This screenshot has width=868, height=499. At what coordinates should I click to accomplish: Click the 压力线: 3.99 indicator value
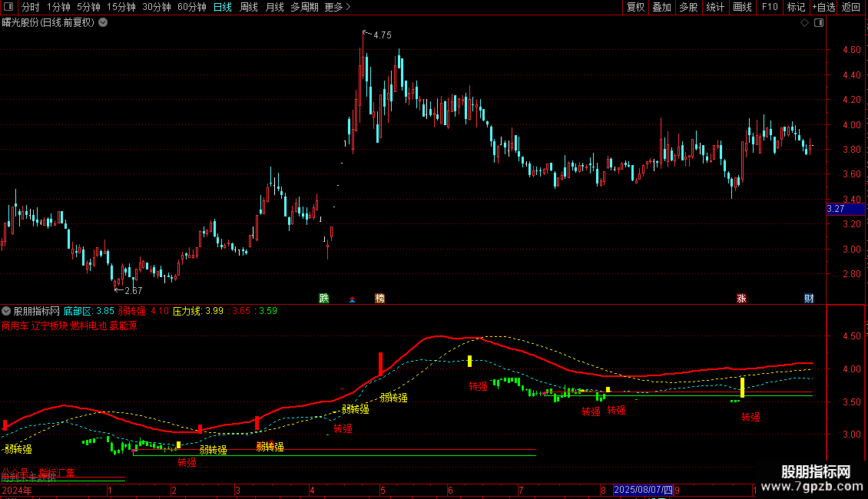coord(197,311)
